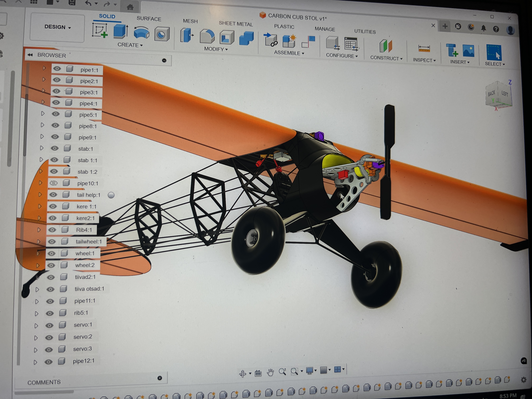Open the MODIFY dropdown menu
The height and width of the screenshot is (399, 532).
pos(216,49)
